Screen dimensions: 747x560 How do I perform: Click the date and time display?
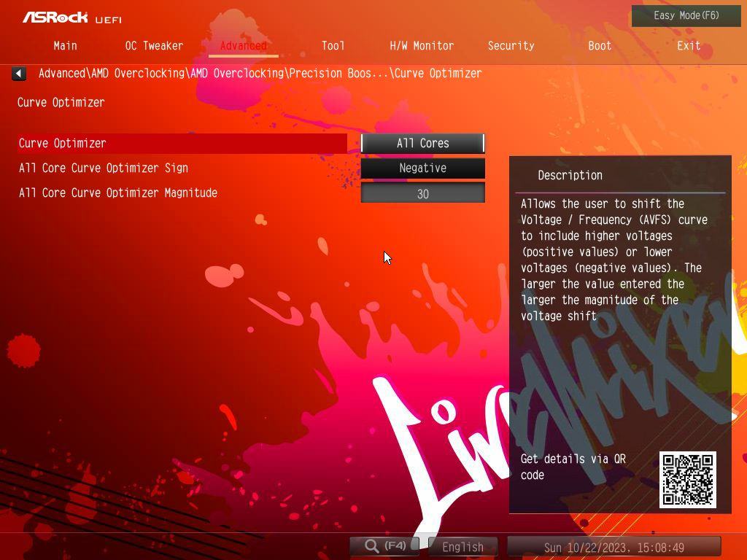click(x=614, y=547)
